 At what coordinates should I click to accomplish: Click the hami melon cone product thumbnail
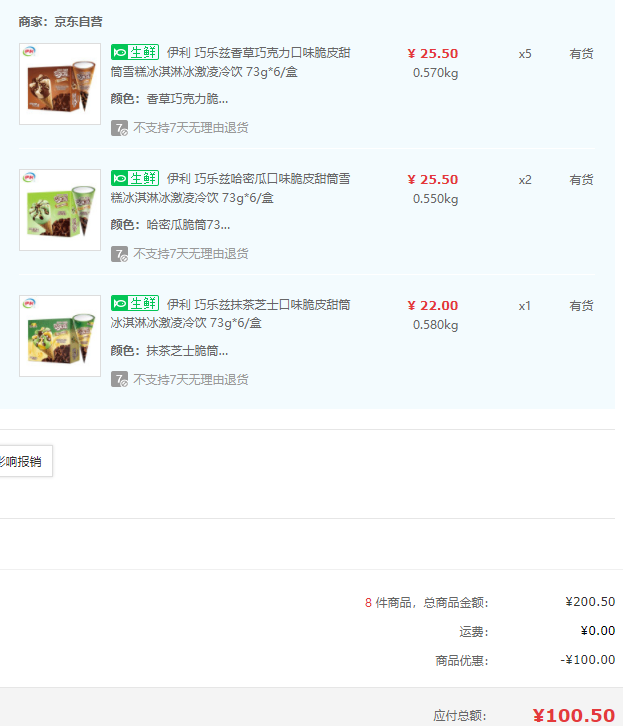pos(60,210)
